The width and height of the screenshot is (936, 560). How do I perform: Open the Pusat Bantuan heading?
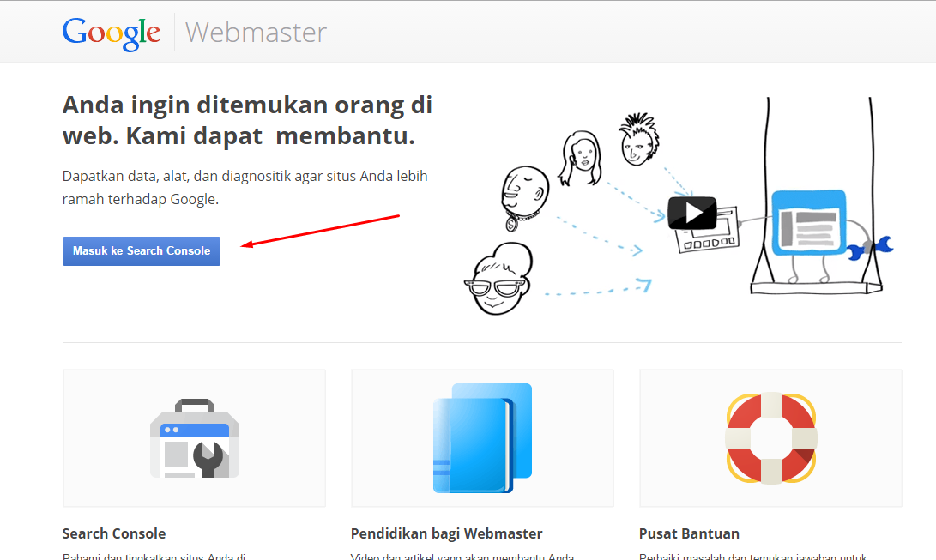pos(689,533)
